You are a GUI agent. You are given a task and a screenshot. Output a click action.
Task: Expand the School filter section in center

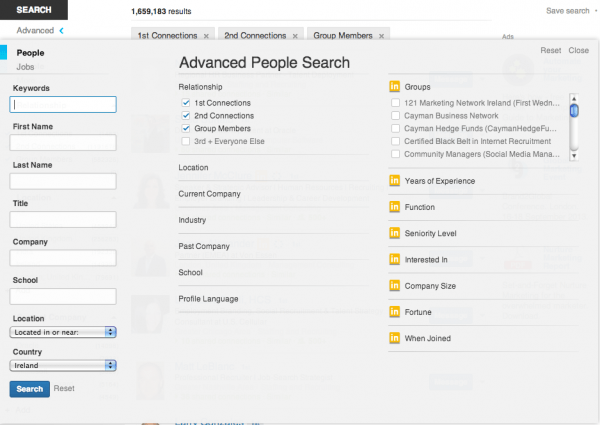click(x=190, y=272)
